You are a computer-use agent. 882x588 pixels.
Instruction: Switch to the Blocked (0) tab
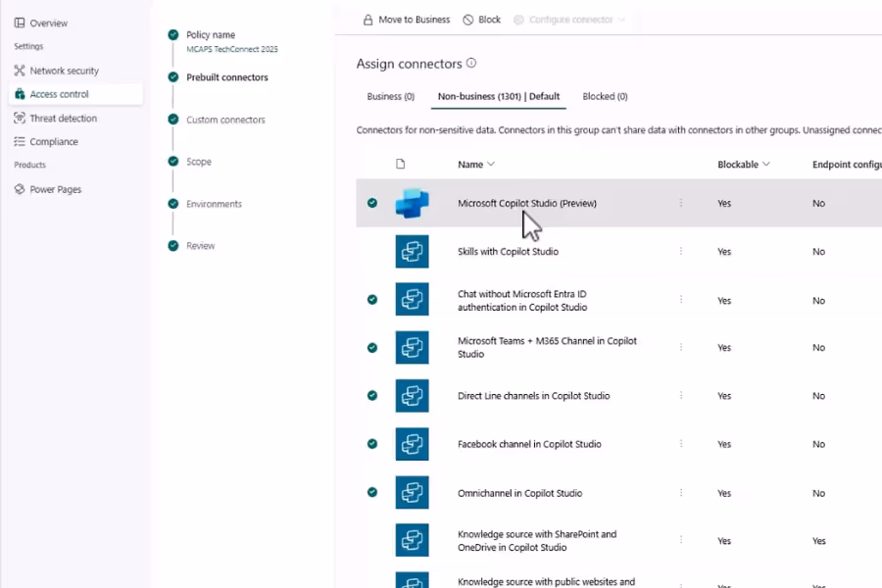tap(605, 96)
